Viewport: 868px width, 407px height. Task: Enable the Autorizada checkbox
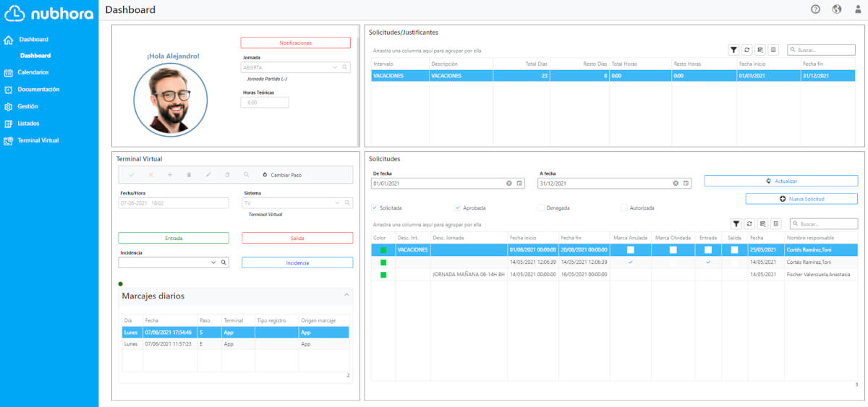pos(624,207)
